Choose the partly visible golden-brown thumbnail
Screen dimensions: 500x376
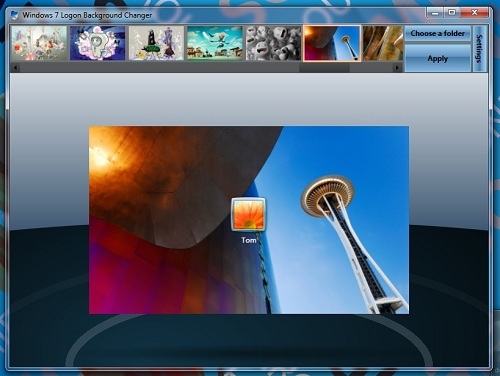click(x=383, y=43)
